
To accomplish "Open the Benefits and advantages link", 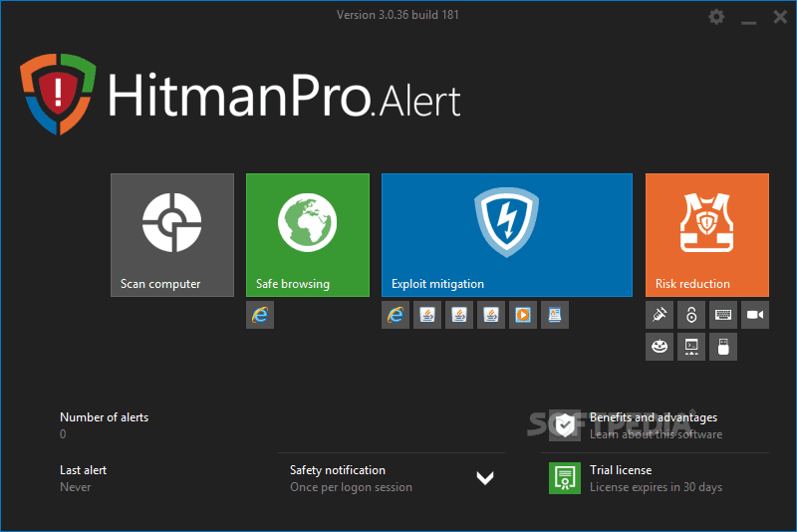I will pos(654,417).
